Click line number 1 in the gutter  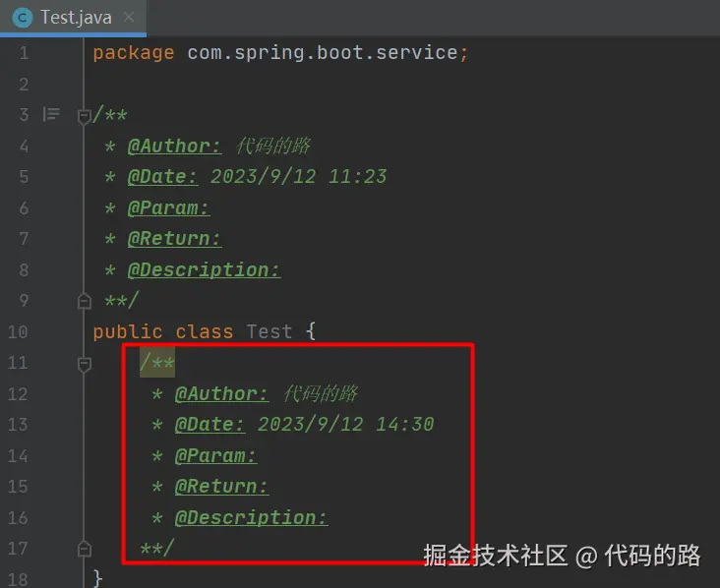click(x=24, y=53)
